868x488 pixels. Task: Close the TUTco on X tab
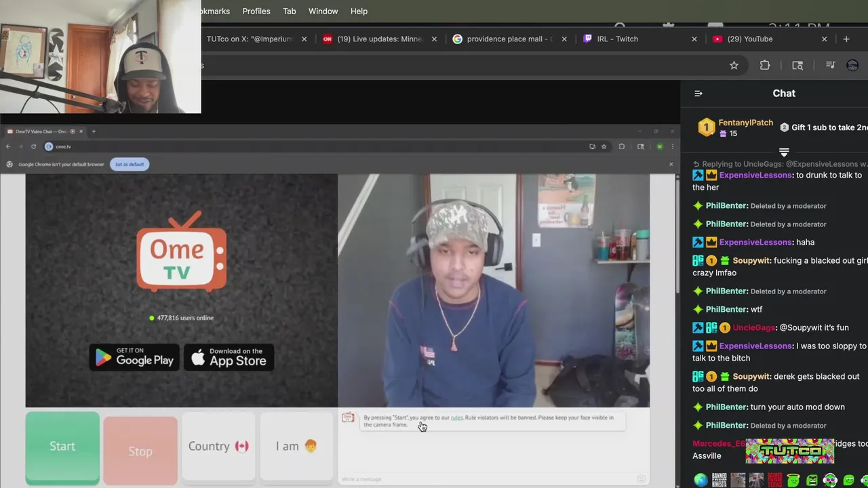pos(304,39)
